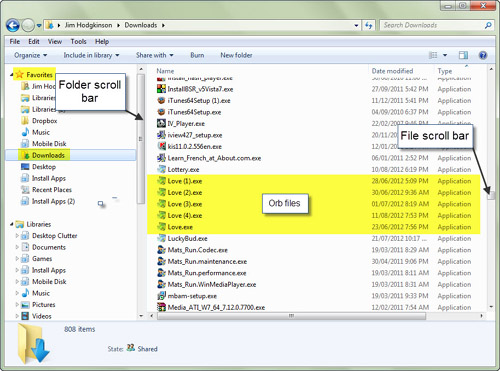Open the address bar history dropdown arrow
This screenshot has width=500, height=371.
point(356,25)
